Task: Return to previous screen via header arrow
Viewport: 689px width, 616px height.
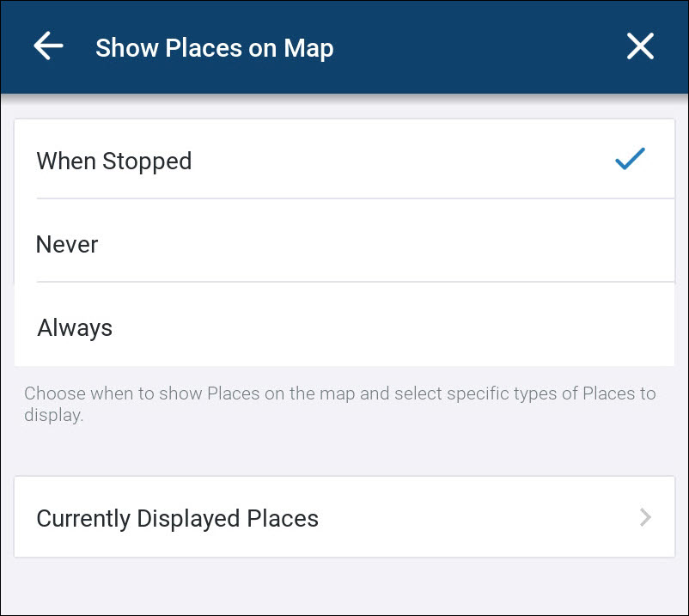Action: [48, 46]
